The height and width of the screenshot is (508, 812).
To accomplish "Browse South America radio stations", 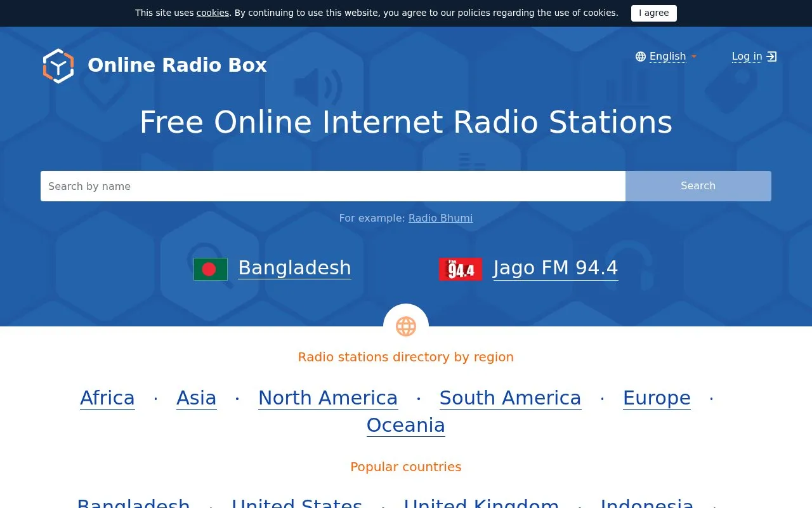I will [511, 398].
